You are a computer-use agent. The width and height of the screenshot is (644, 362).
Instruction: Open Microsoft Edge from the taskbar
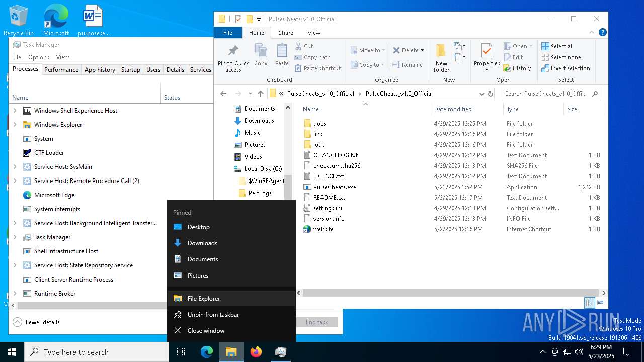point(207,352)
